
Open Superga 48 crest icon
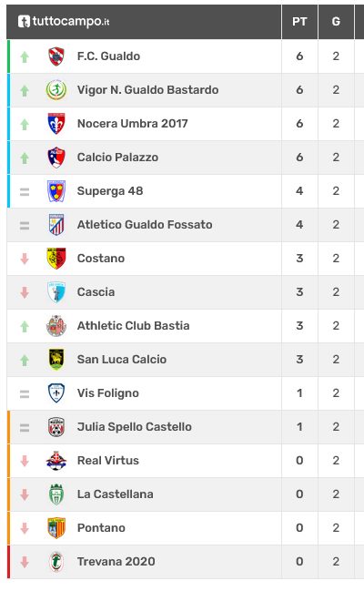click(56, 191)
